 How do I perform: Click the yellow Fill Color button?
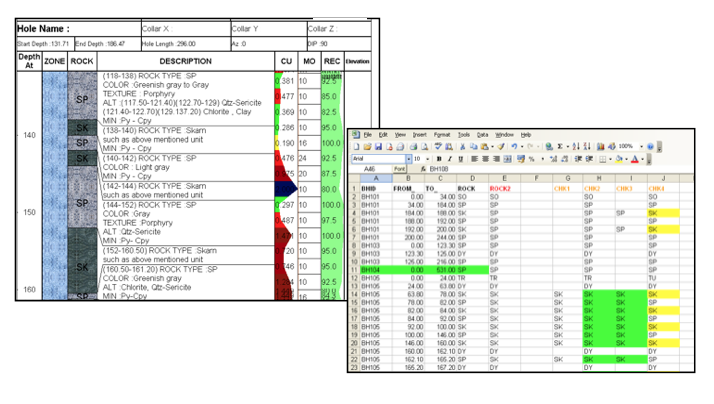pos(617,159)
